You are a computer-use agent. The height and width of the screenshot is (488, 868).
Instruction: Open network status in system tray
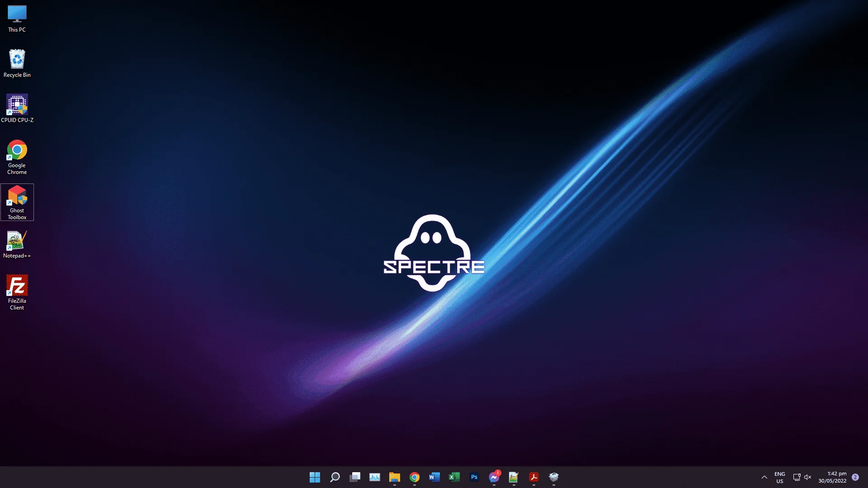(797, 477)
